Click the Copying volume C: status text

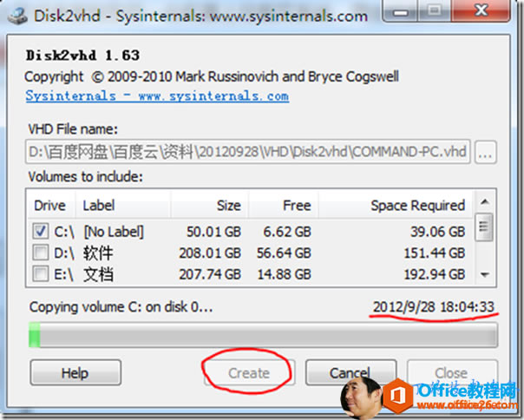(121, 307)
